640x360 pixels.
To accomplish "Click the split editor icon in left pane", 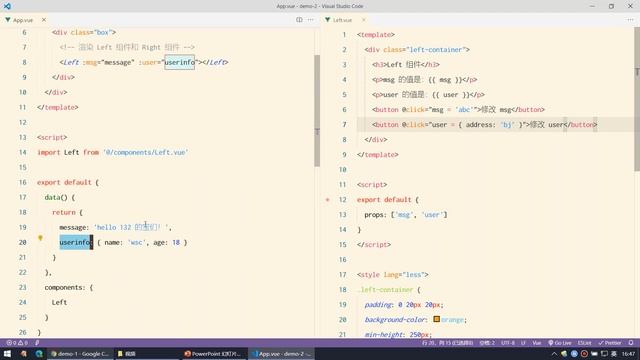I will 299,20.
